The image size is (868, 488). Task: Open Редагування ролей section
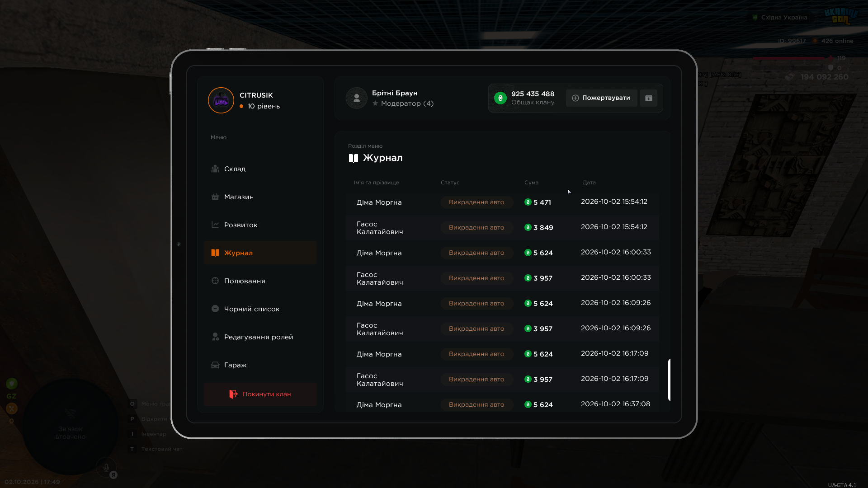click(x=260, y=337)
